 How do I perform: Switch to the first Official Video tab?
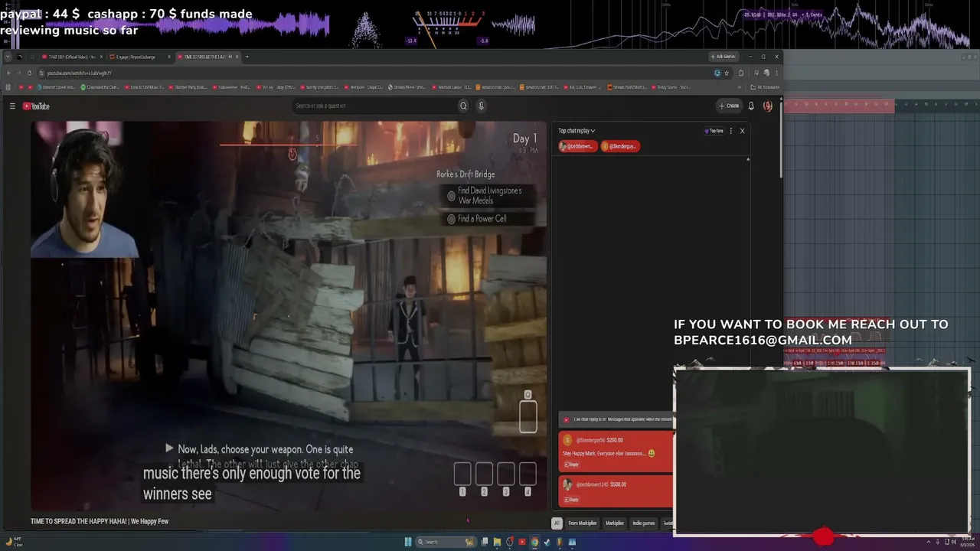point(72,57)
